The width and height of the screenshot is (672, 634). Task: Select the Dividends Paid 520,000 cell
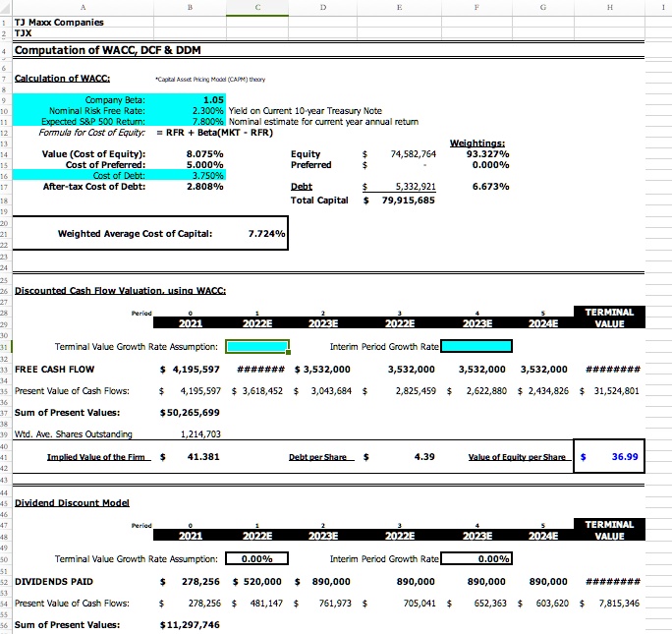262,582
